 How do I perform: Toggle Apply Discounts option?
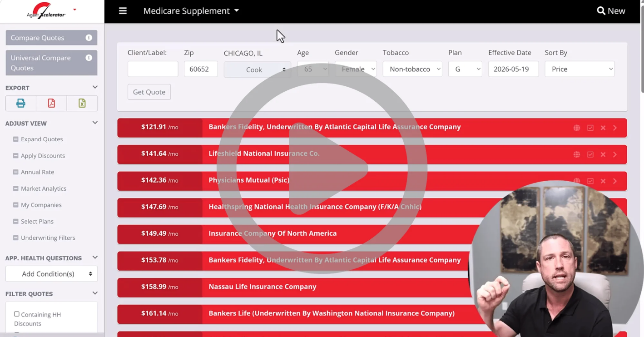coord(39,155)
